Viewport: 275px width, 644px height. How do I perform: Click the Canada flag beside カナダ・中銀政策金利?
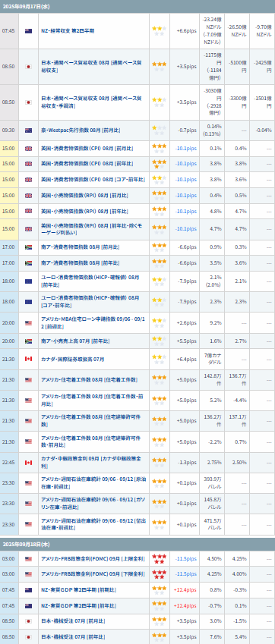(x=28, y=463)
